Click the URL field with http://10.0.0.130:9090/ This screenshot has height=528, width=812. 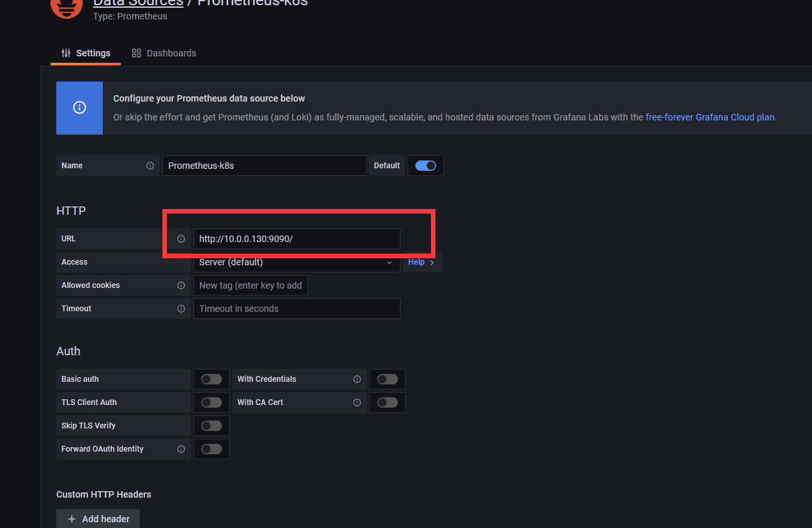tap(297, 239)
